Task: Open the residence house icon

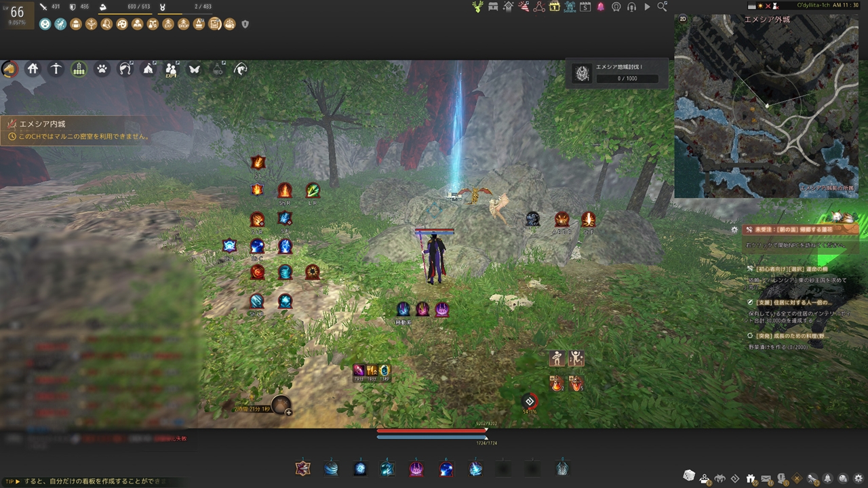Action: click(x=33, y=68)
